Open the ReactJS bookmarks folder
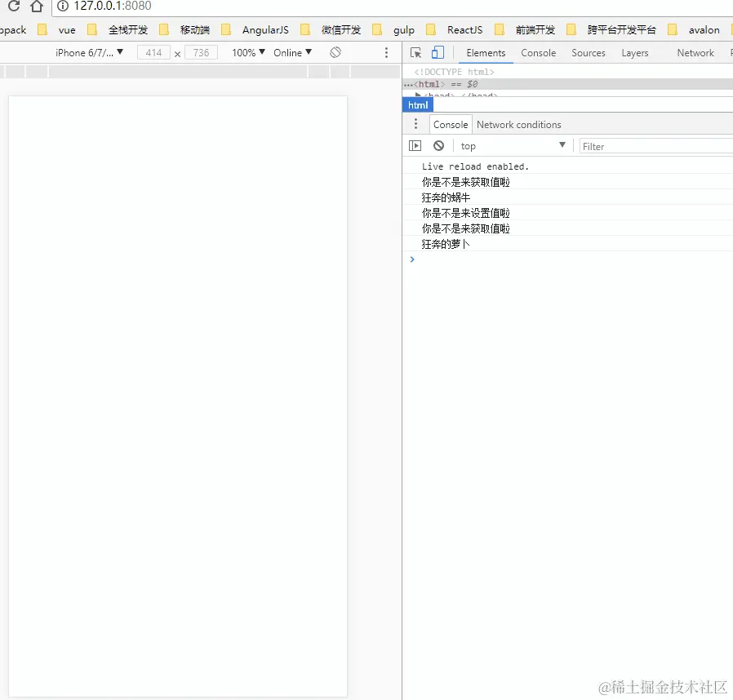The width and height of the screenshot is (733, 700). [x=455, y=30]
